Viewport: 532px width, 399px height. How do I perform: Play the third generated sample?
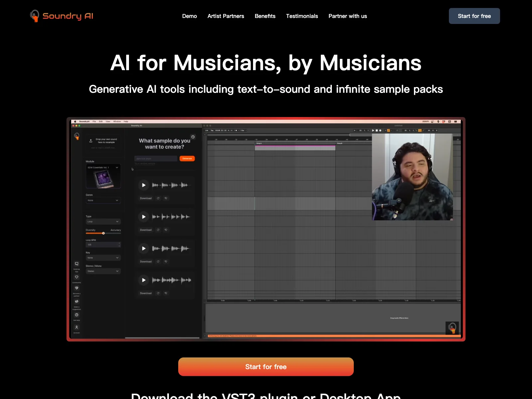144,248
